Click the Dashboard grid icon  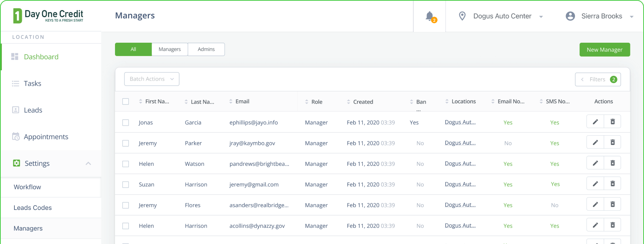coord(15,57)
